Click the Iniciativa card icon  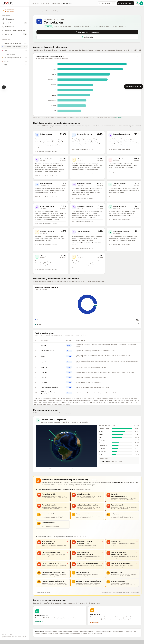[x=37, y=257]
